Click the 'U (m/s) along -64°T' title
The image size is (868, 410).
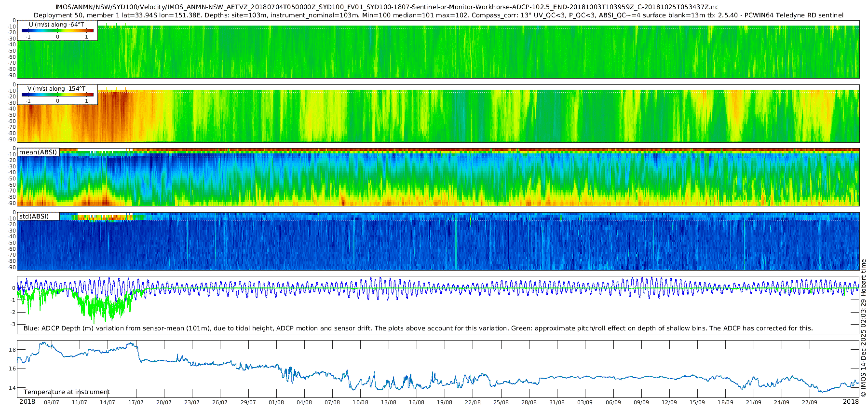56,25
